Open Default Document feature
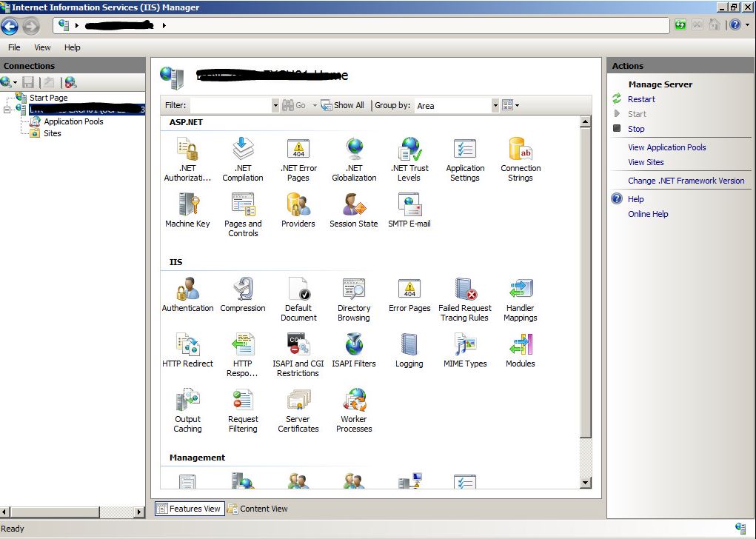This screenshot has width=756, height=539. pos(298,299)
